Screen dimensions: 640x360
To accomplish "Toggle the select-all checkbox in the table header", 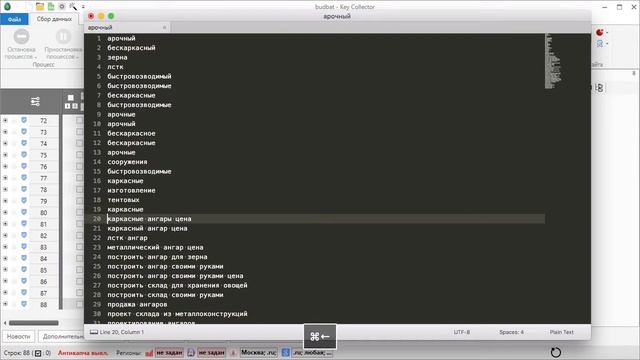I will (71, 98).
